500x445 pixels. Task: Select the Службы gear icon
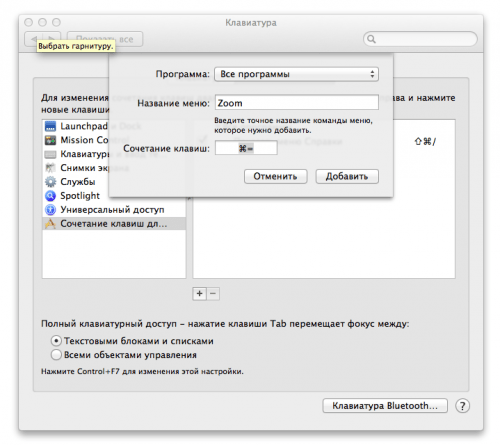(50, 182)
